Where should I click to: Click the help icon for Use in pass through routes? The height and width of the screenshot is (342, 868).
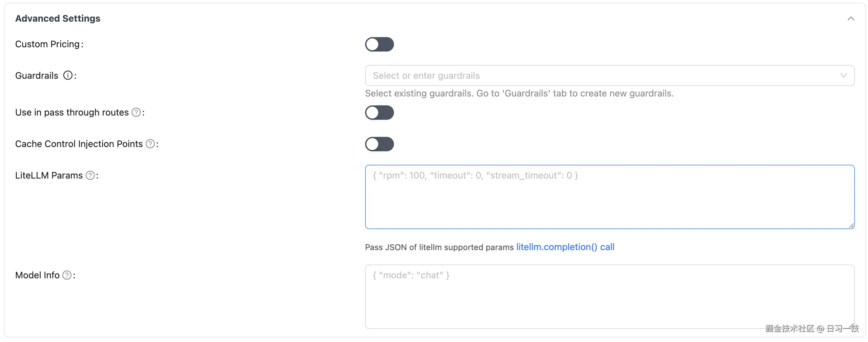(x=136, y=112)
